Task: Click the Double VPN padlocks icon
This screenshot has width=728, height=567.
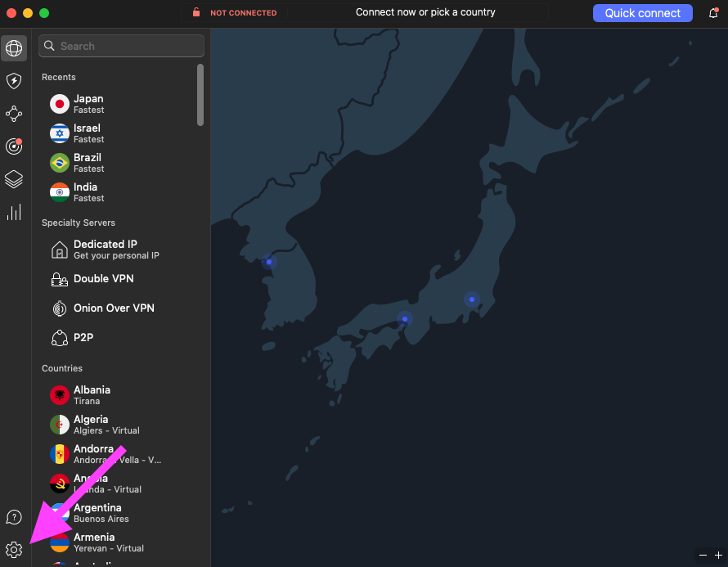Action: coord(60,279)
